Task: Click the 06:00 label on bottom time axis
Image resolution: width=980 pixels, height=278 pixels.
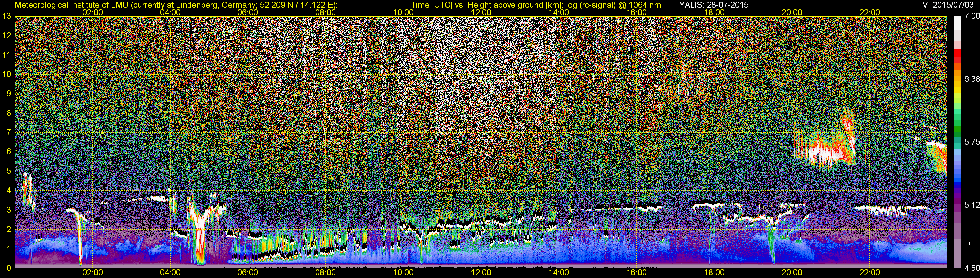Action: [248, 273]
